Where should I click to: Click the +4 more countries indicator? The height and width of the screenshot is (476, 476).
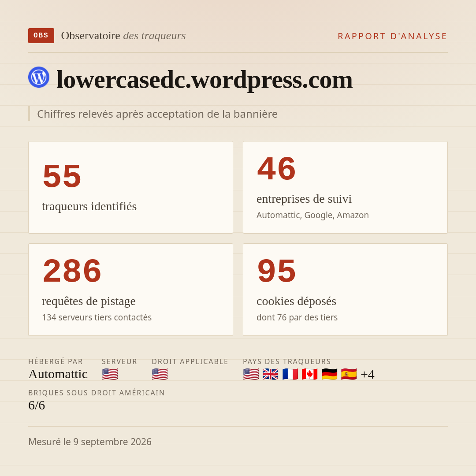(368, 374)
